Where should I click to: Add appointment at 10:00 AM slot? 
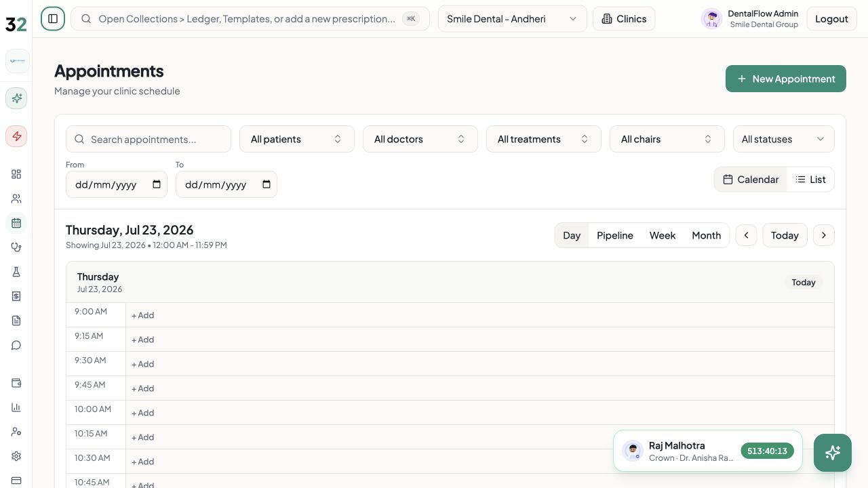tap(142, 413)
